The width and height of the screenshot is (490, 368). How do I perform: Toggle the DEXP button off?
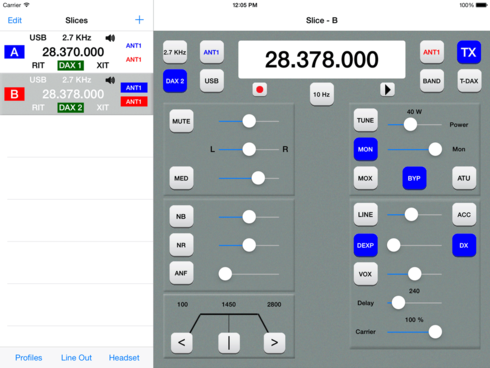366,245
